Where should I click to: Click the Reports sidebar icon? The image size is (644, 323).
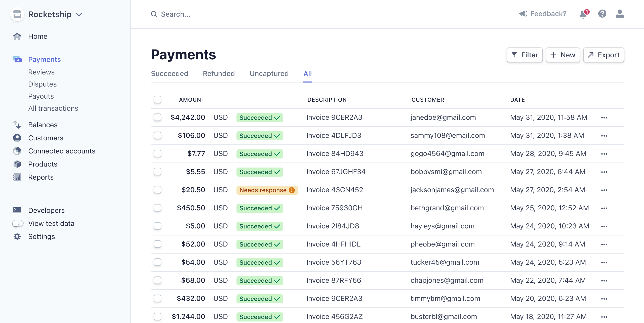17,177
